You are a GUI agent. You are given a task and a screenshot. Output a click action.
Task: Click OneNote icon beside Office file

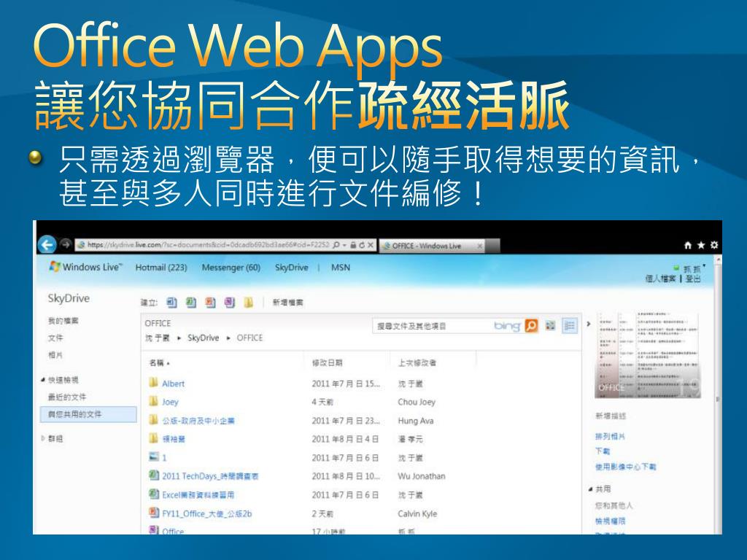[153, 529]
